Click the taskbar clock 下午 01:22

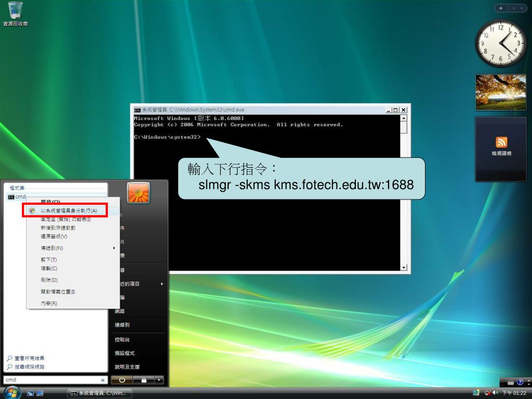[x=514, y=393]
